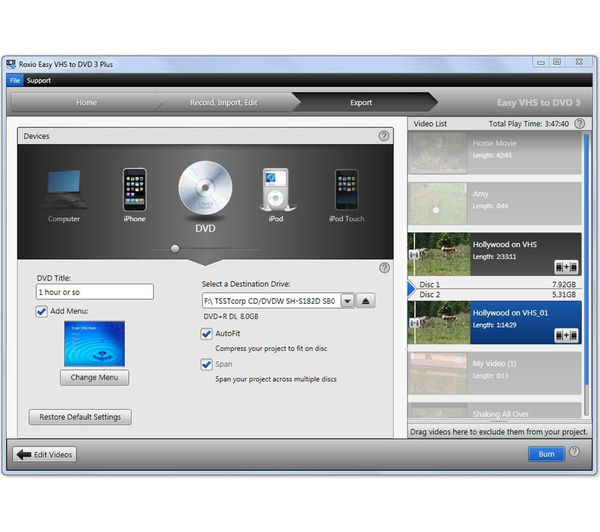Select the Computer device icon
Image resolution: width=600 pixels, height=532 pixels.
pyautogui.click(x=64, y=189)
